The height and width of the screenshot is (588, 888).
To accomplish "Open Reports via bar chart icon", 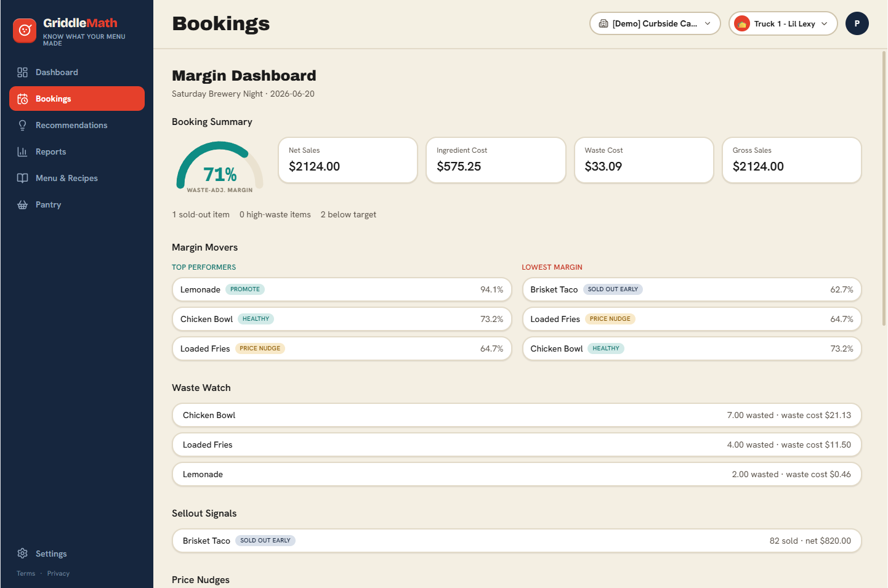I will 23,151.
